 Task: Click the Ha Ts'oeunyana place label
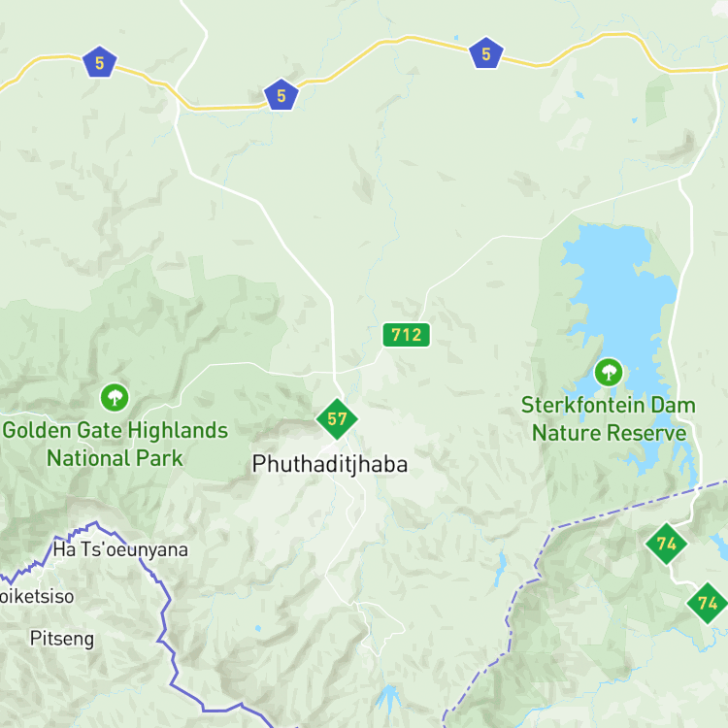120,549
